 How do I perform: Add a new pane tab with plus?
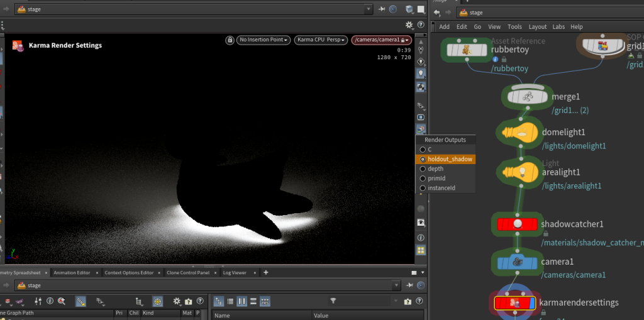(266, 272)
